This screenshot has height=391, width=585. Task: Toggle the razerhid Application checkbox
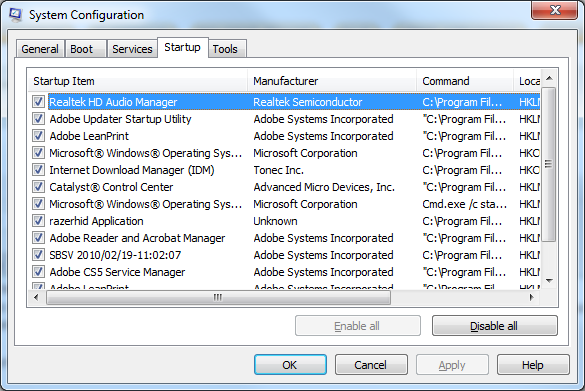38,220
